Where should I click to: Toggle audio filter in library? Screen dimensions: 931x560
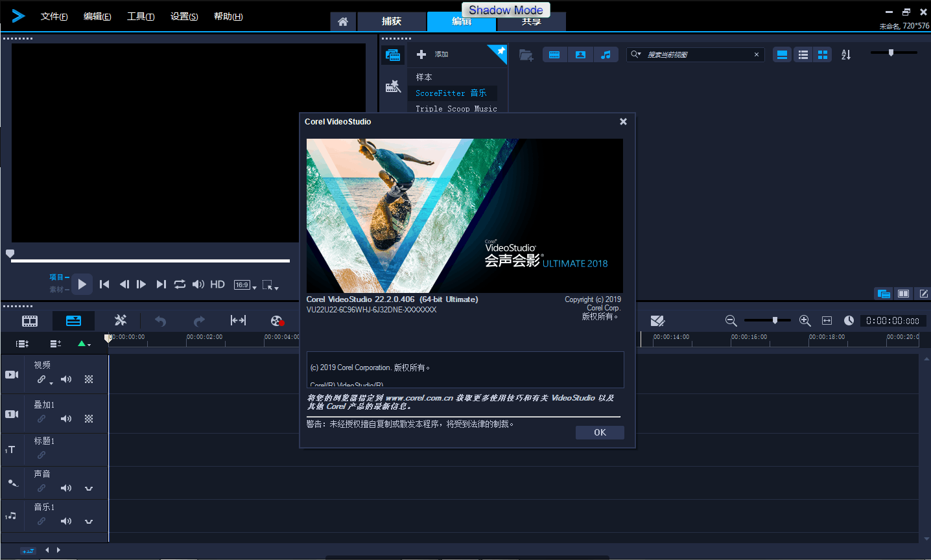coord(606,55)
